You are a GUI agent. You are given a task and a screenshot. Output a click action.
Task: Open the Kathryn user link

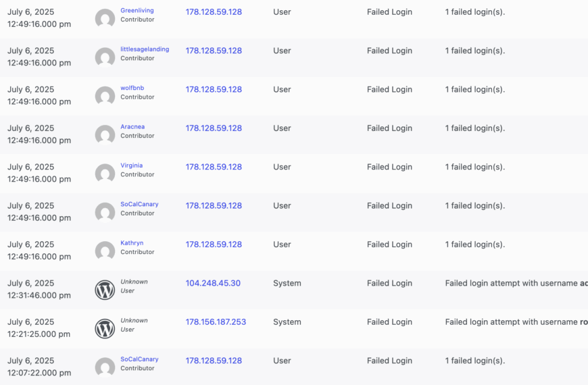point(132,243)
